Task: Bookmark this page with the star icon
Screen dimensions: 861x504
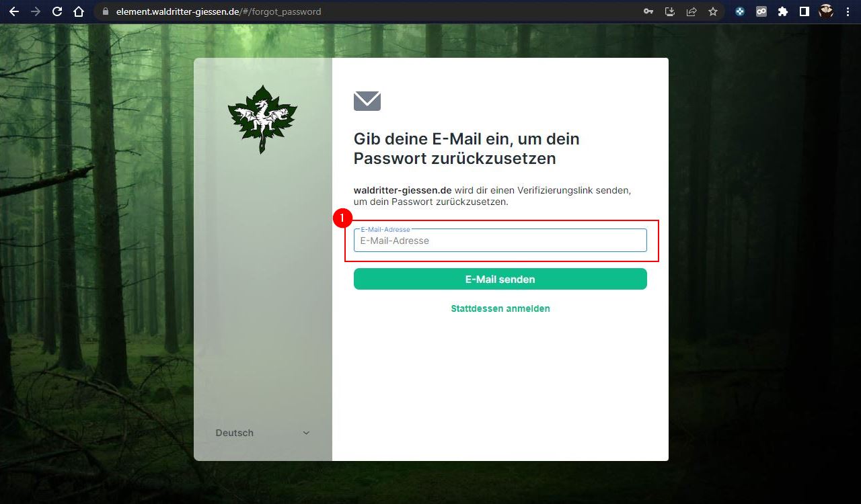Action: pyautogui.click(x=713, y=11)
